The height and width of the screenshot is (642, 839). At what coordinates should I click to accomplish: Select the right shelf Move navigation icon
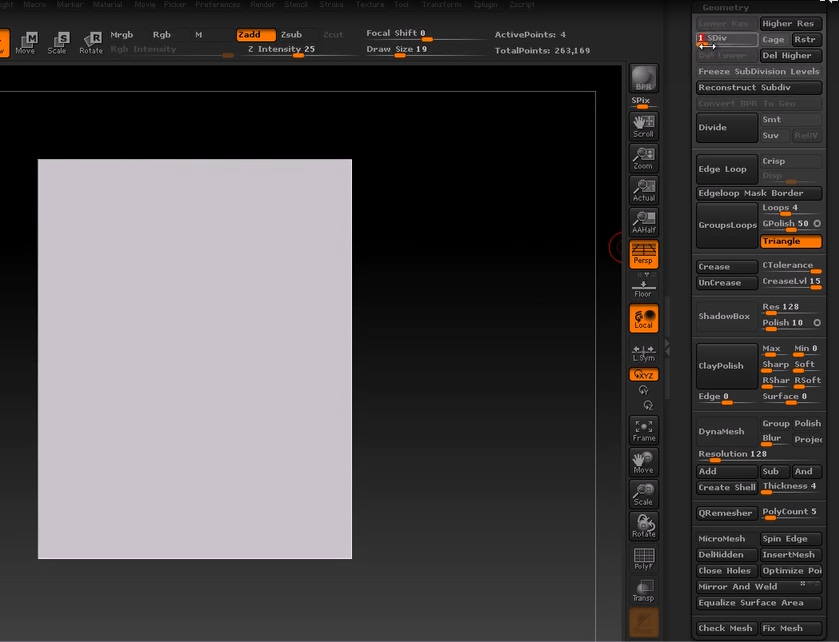[644, 462]
